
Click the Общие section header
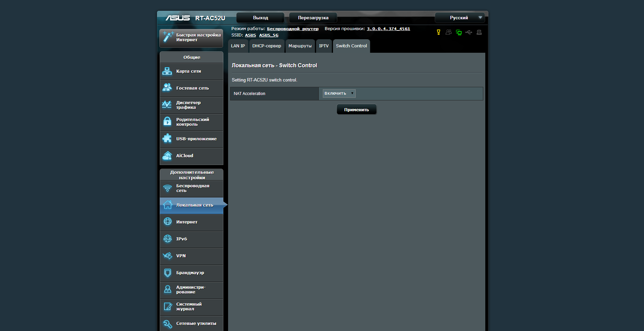[x=192, y=57]
